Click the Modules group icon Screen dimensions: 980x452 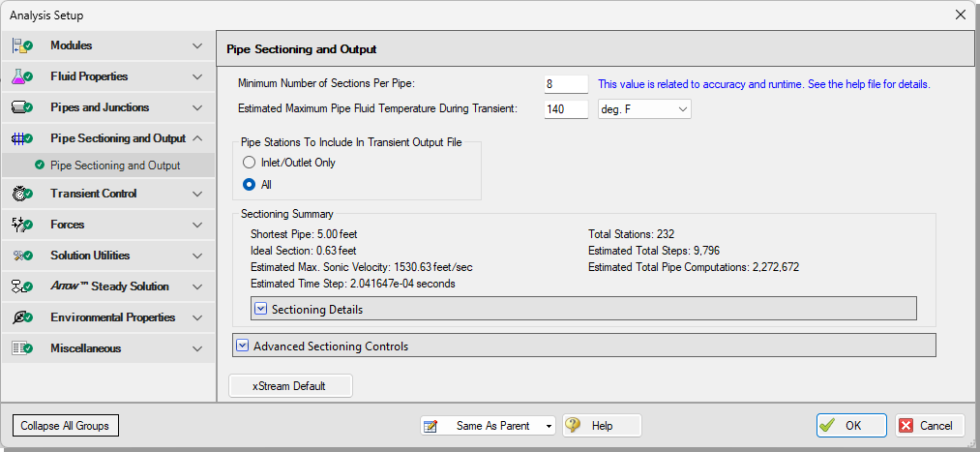pos(22,45)
